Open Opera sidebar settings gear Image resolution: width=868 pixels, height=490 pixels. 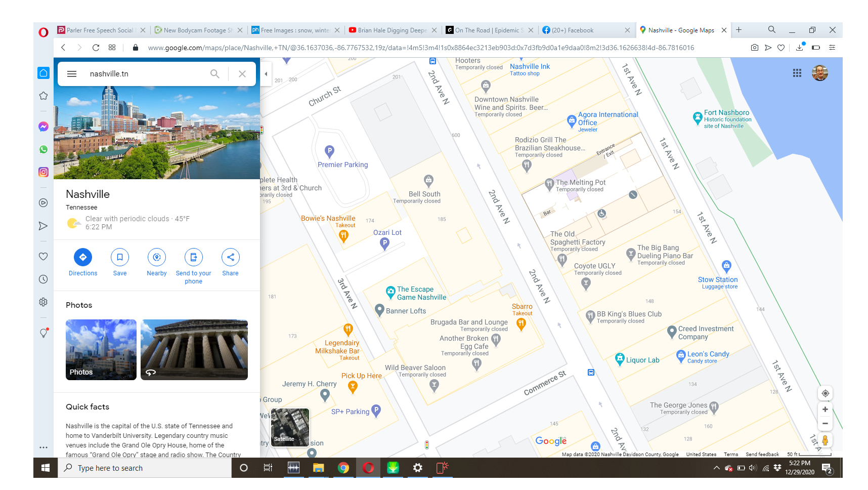(44, 302)
